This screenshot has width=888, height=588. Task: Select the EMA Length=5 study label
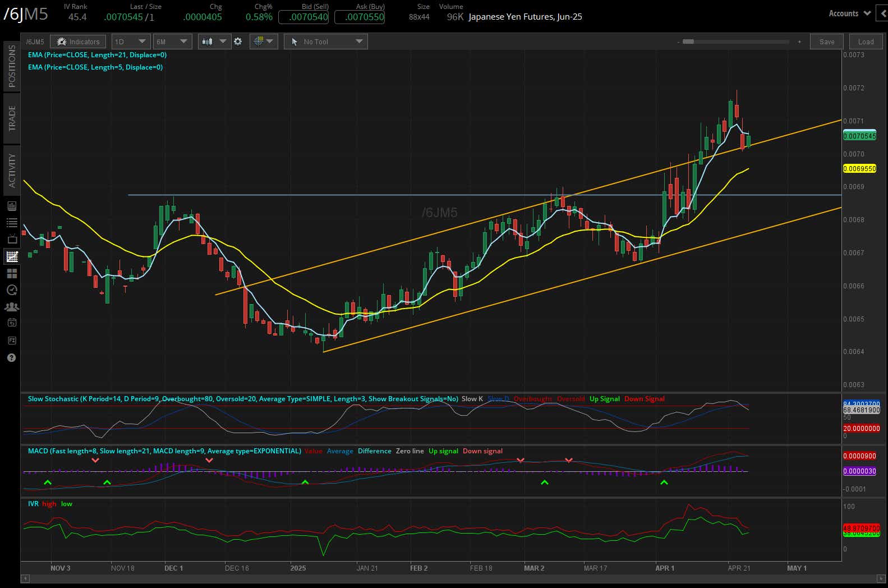[95, 67]
